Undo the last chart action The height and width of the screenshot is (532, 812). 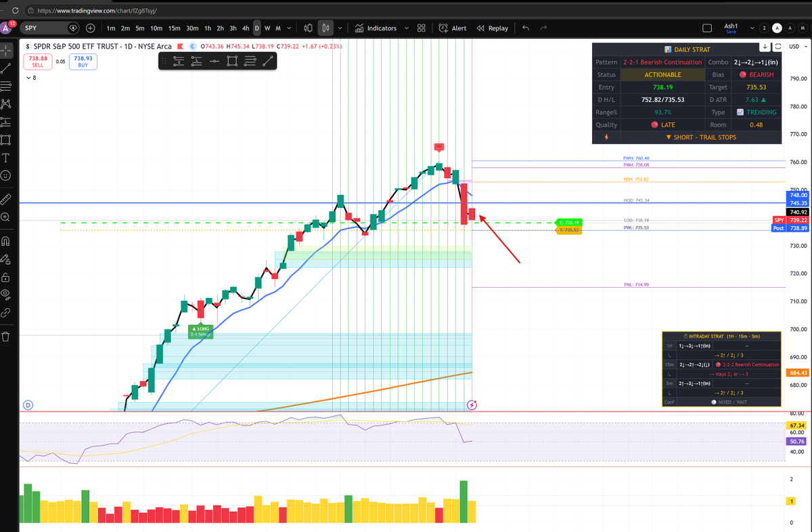click(x=526, y=28)
